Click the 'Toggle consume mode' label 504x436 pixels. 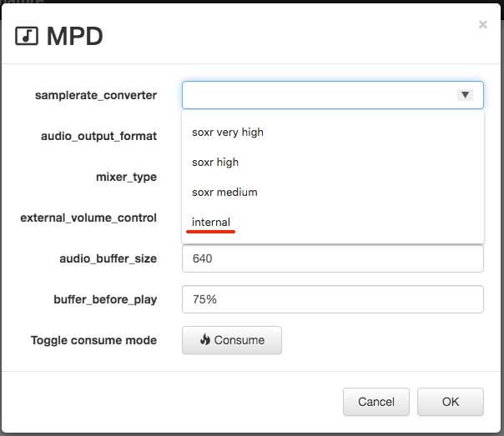(93, 340)
